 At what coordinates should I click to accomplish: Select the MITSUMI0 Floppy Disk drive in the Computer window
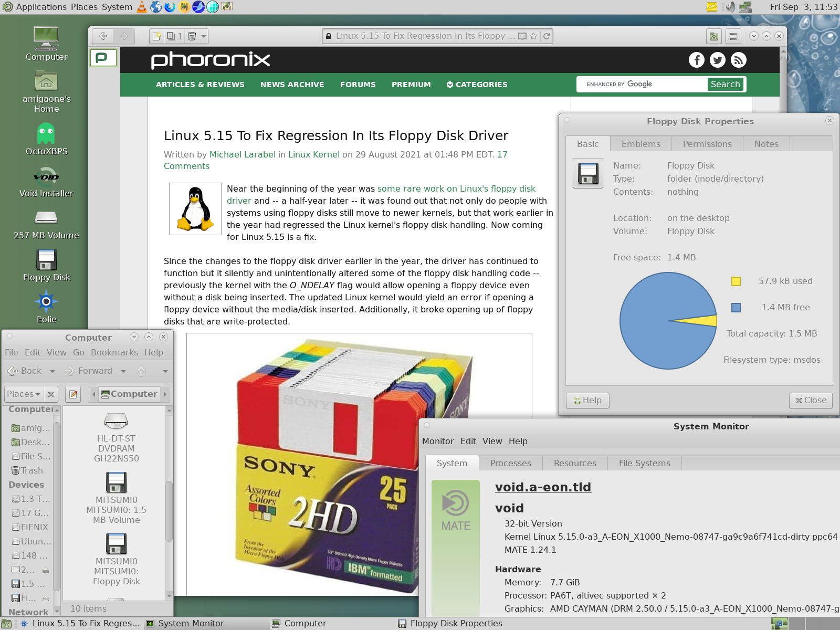point(116,560)
